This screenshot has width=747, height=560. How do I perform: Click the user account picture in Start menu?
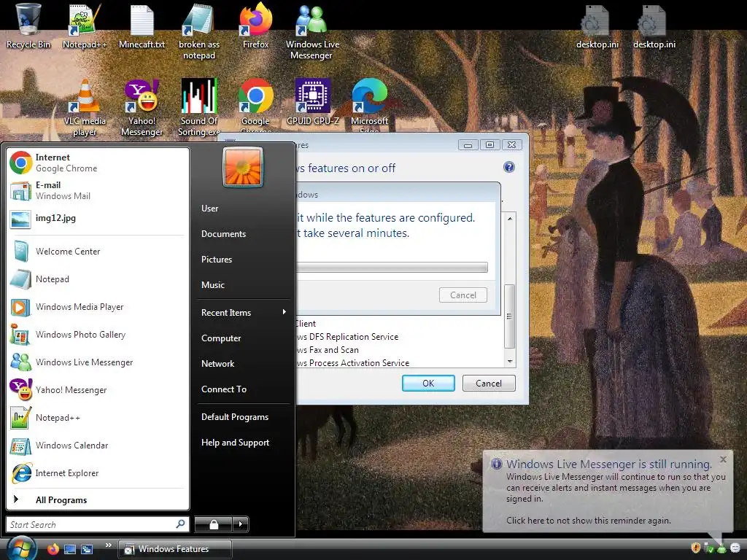click(243, 167)
